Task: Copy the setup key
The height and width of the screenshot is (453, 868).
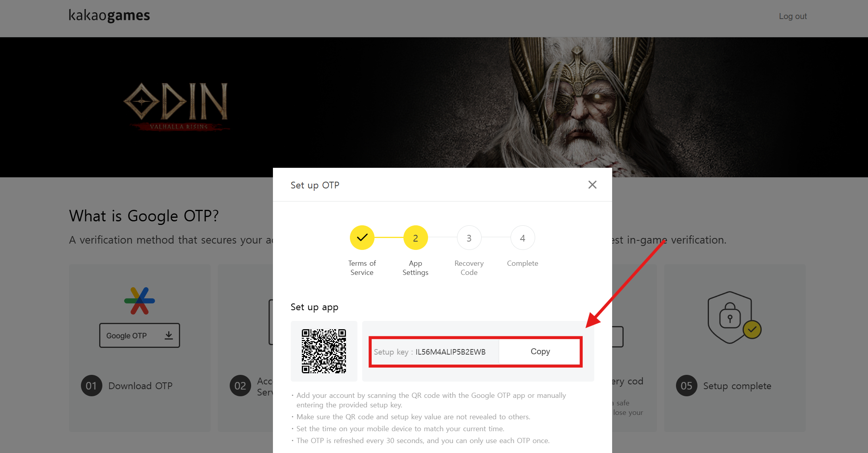Action: (x=540, y=351)
